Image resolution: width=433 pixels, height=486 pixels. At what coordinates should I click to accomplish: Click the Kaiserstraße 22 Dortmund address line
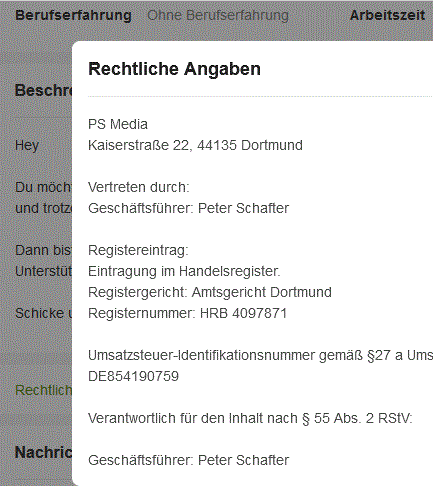pos(195,145)
